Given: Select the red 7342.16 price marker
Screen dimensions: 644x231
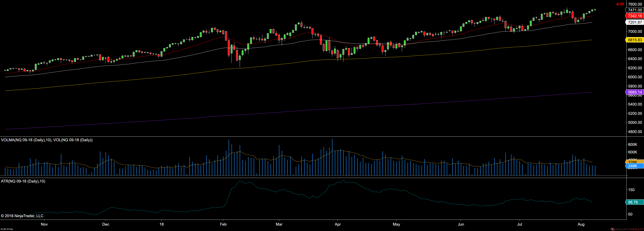Looking at the screenshot, I should pos(635,16).
